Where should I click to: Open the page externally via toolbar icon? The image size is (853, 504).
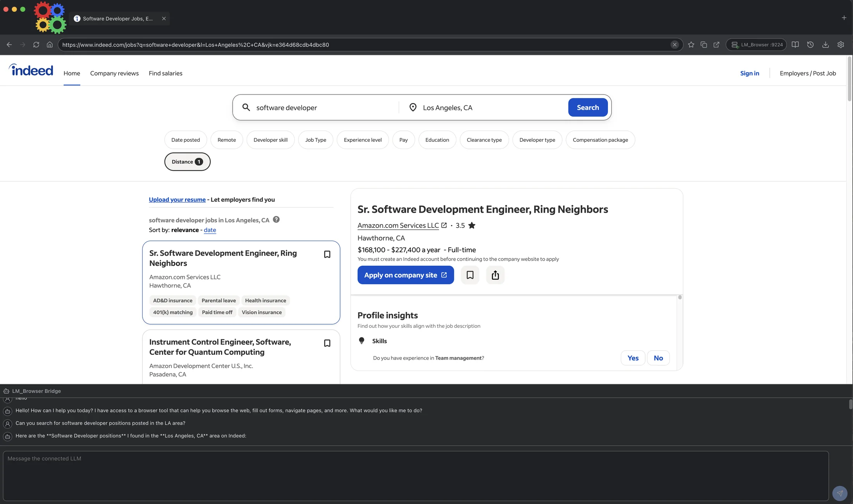[x=717, y=45]
